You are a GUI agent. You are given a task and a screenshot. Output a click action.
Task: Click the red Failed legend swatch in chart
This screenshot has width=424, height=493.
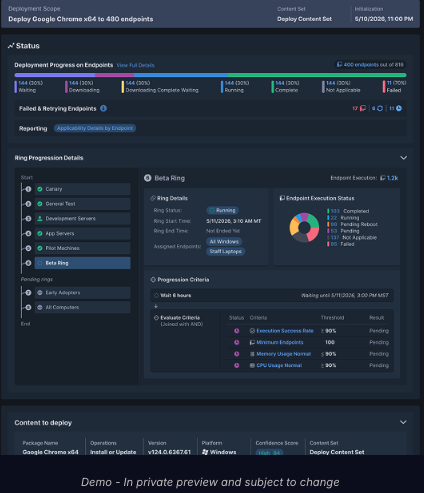(328, 244)
